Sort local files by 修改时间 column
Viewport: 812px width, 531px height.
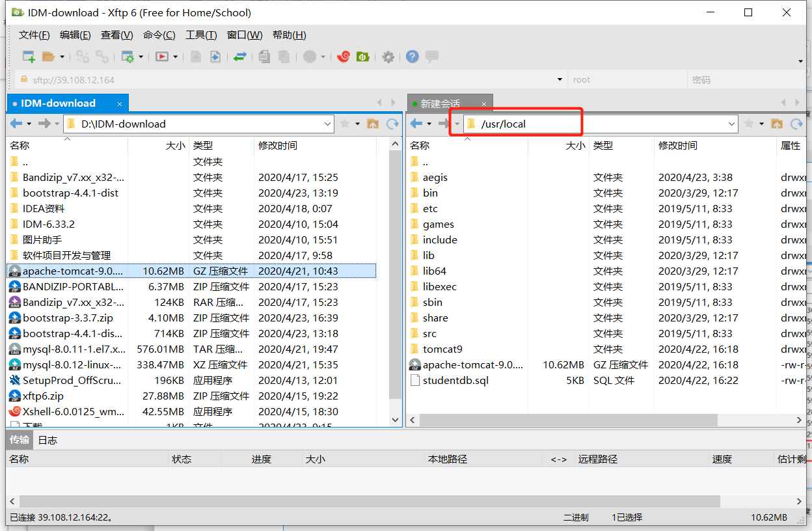tap(315, 145)
